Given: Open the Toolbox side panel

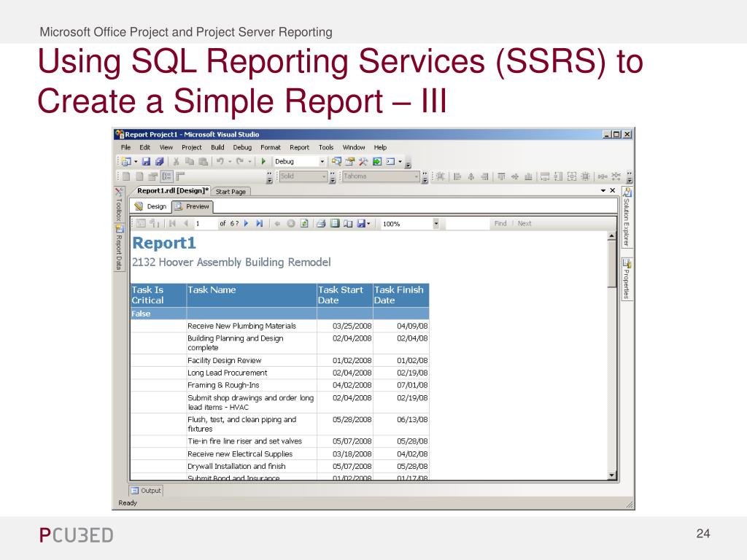Looking at the screenshot, I should click(x=119, y=204).
